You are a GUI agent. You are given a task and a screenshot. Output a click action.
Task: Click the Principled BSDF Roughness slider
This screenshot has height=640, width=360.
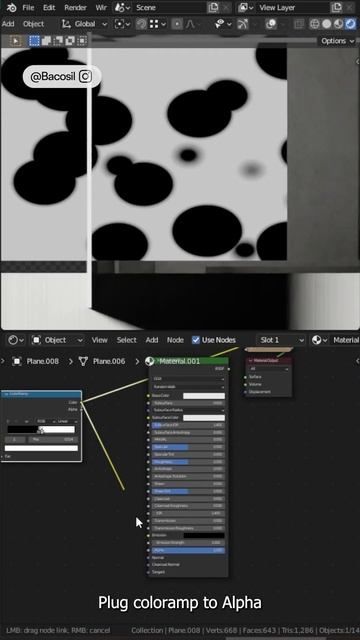(x=188, y=462)
